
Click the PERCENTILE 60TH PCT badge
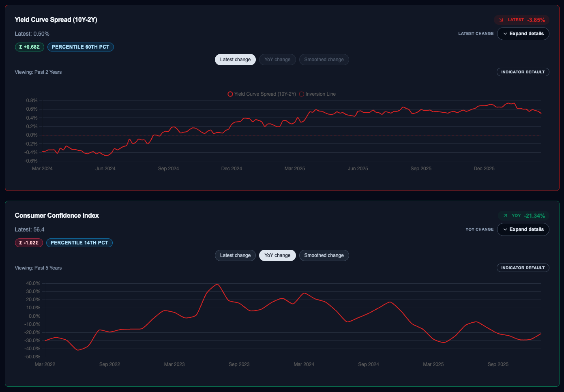pos(80,47)
